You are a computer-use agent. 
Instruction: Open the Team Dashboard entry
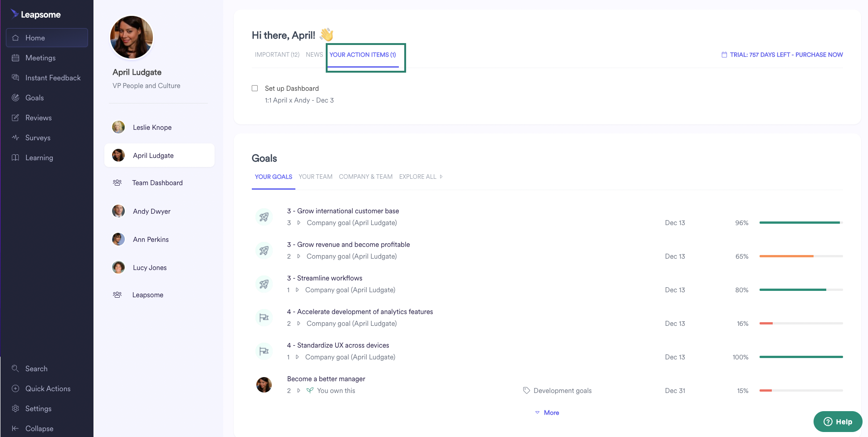159,182
